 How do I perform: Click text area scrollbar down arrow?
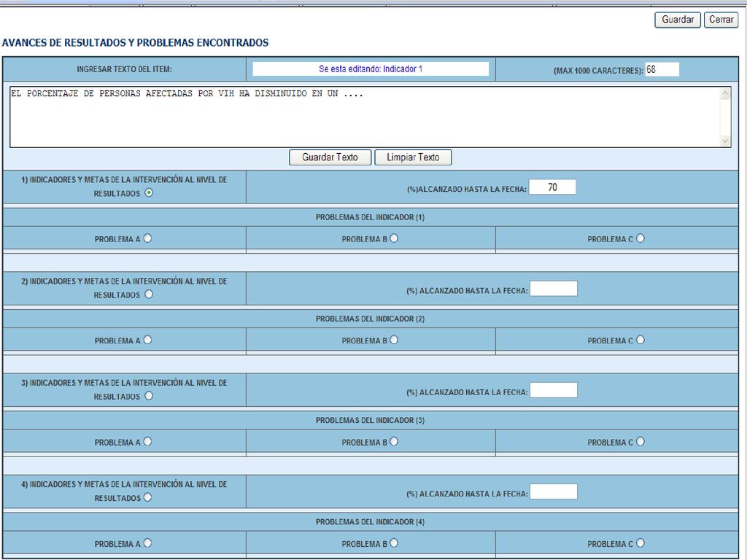[726, 141]
